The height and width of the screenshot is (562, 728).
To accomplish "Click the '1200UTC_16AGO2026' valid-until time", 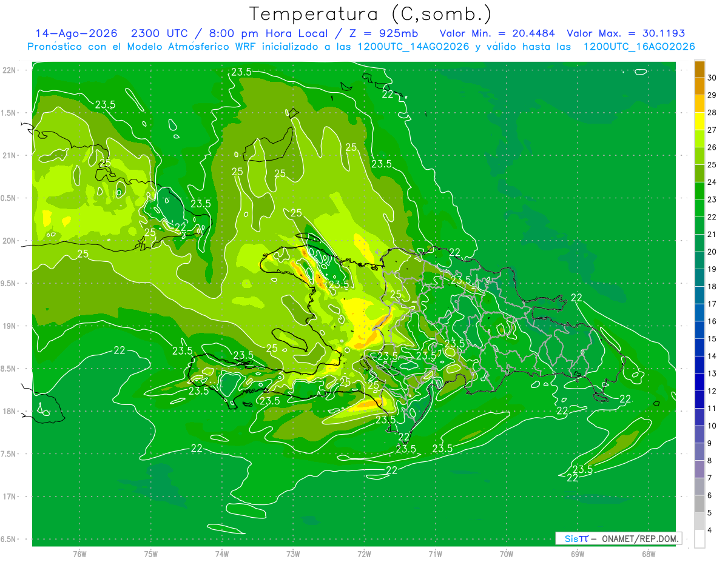I will [639, 47].
